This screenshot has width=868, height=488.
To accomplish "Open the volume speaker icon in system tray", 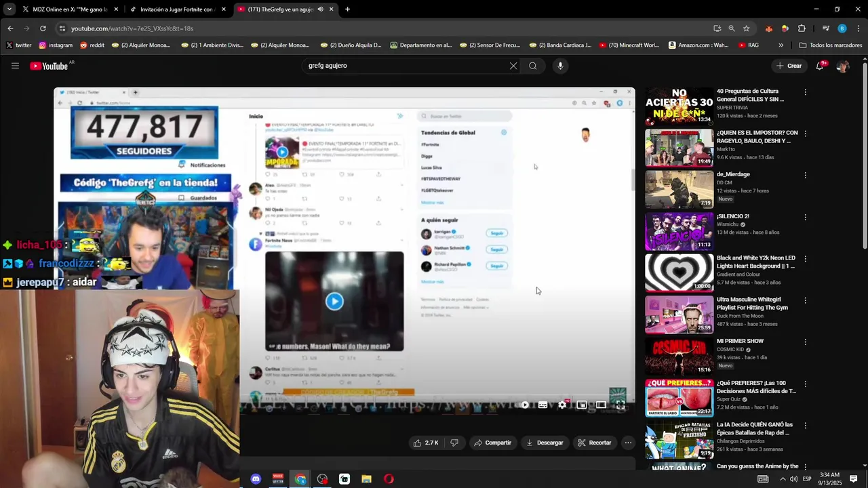I will 793,479.
